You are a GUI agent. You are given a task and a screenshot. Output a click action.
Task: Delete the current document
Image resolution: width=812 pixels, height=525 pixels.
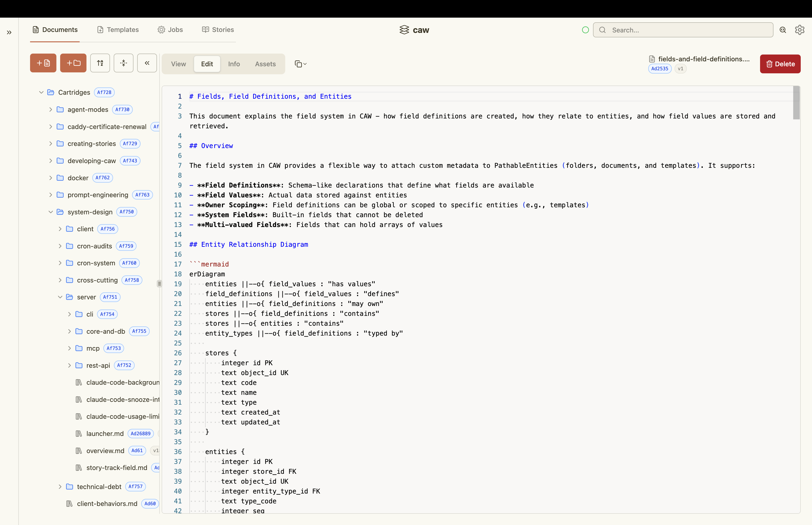coord(780,64)
